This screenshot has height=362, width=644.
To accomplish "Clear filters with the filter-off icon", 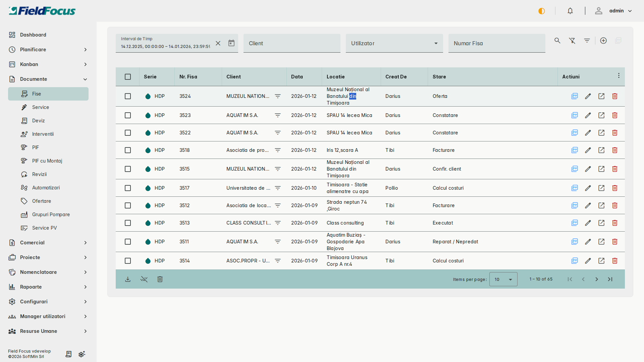I will pos(572,41).
